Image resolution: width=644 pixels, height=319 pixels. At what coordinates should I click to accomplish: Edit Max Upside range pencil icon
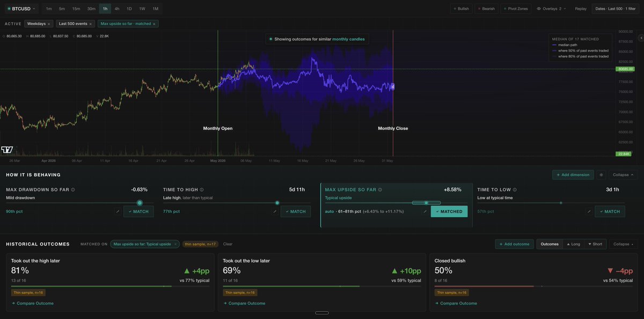click(425, 212)
